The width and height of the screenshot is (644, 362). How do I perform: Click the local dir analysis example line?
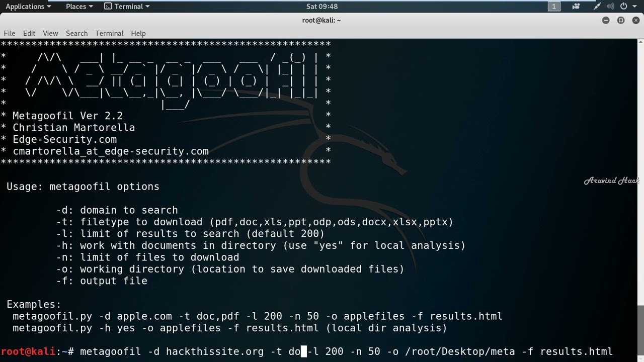click(230, 328)
